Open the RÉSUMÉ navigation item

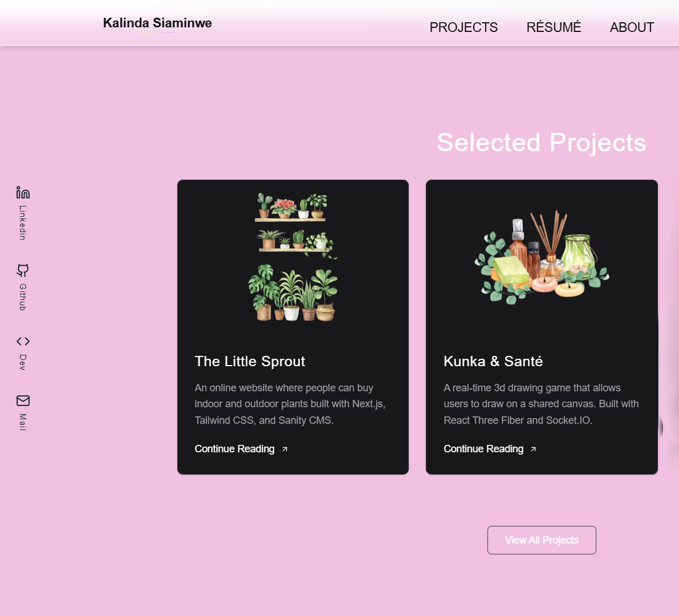[554, 27]
